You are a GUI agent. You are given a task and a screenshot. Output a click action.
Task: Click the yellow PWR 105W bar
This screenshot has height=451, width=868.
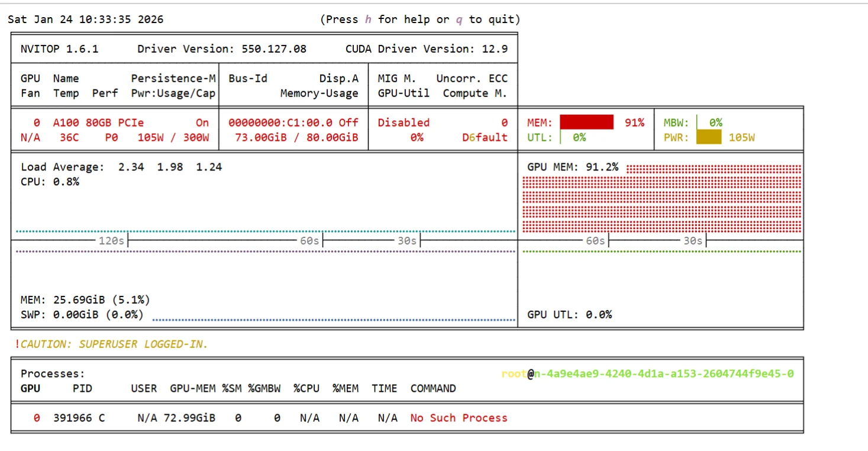coord(711,137)
